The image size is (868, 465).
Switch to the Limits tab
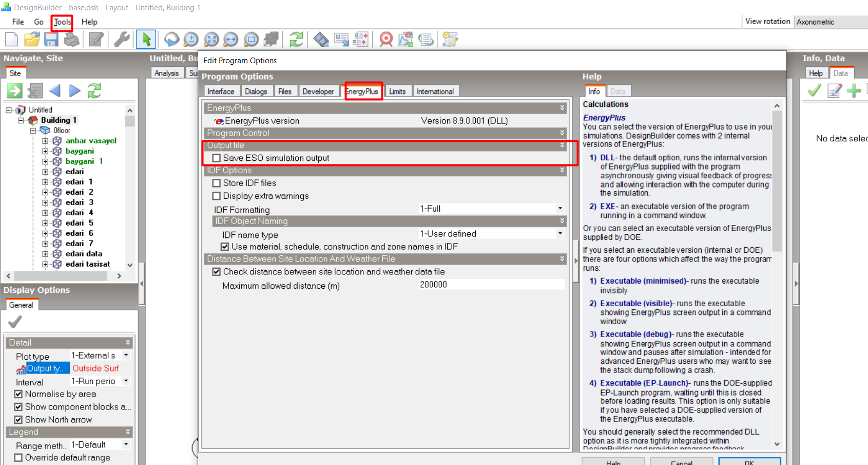click(x=397, y=91)
